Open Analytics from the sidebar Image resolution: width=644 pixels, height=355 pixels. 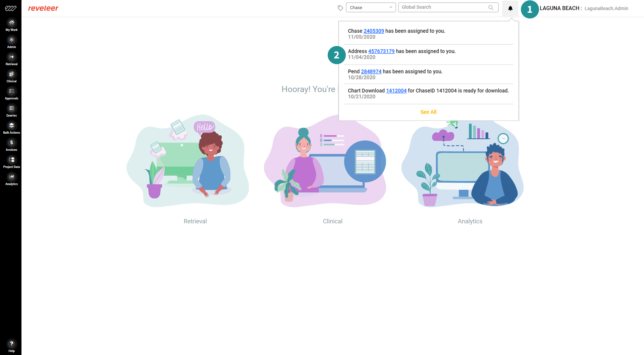[11, 179]
